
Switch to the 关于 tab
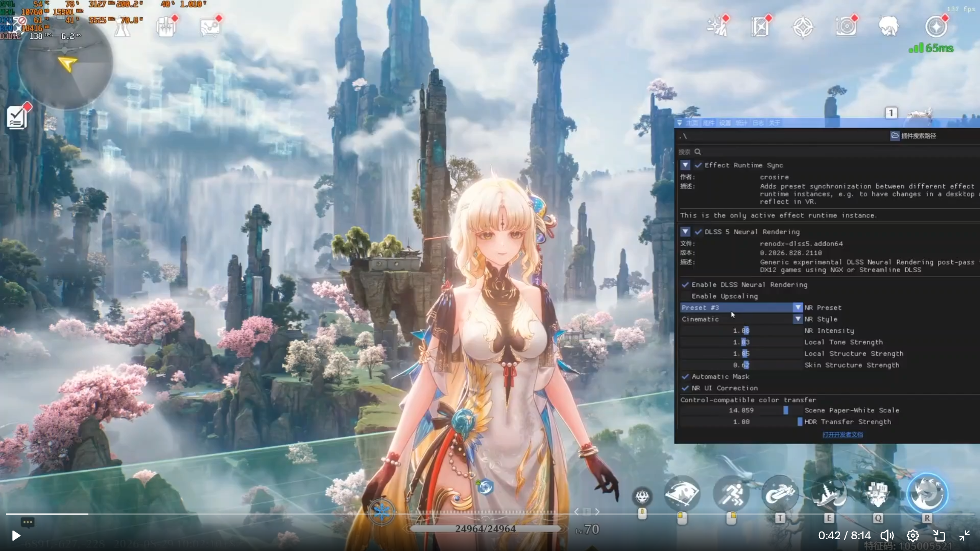pos(774,123)
